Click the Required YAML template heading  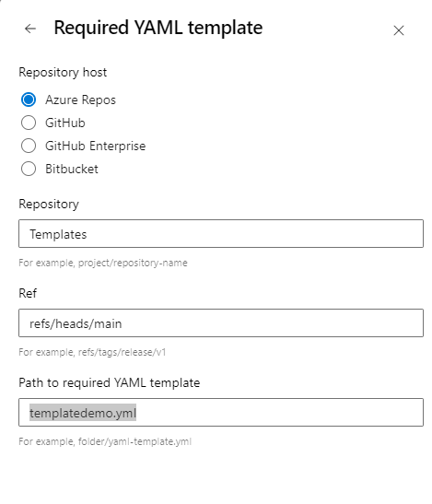point(158,28)
